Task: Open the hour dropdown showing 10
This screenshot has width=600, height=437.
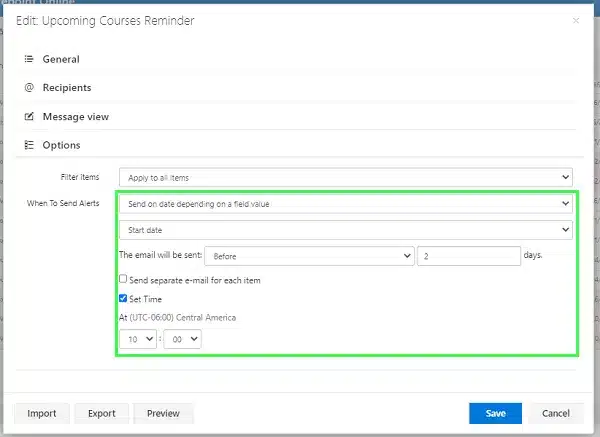Action: point(138,339)
